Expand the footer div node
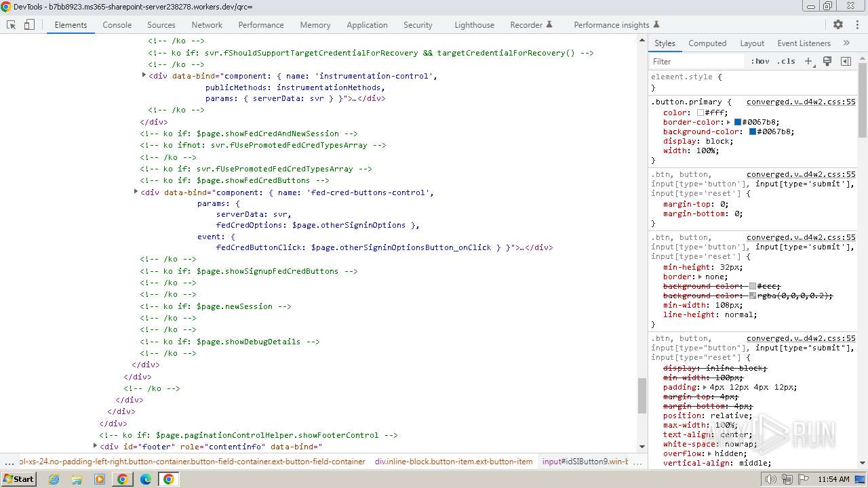 pyautogui.click(x=95, y=446)
